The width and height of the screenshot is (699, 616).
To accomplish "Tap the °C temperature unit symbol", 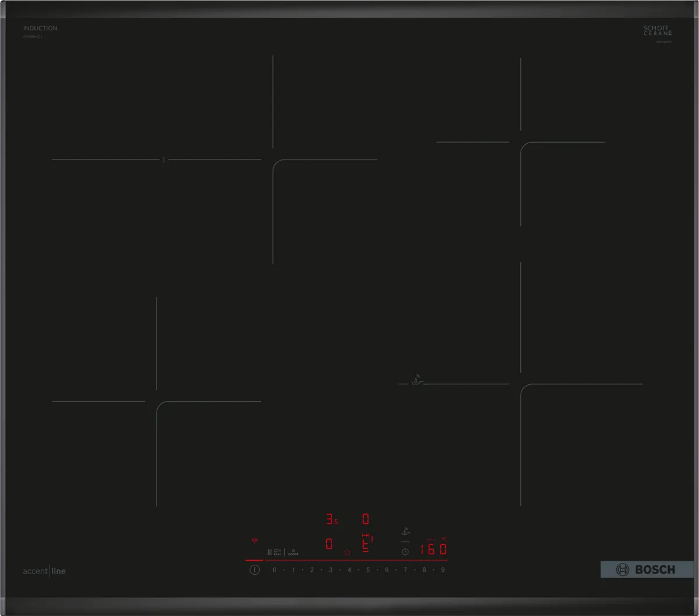I will (x=444, y=539).
